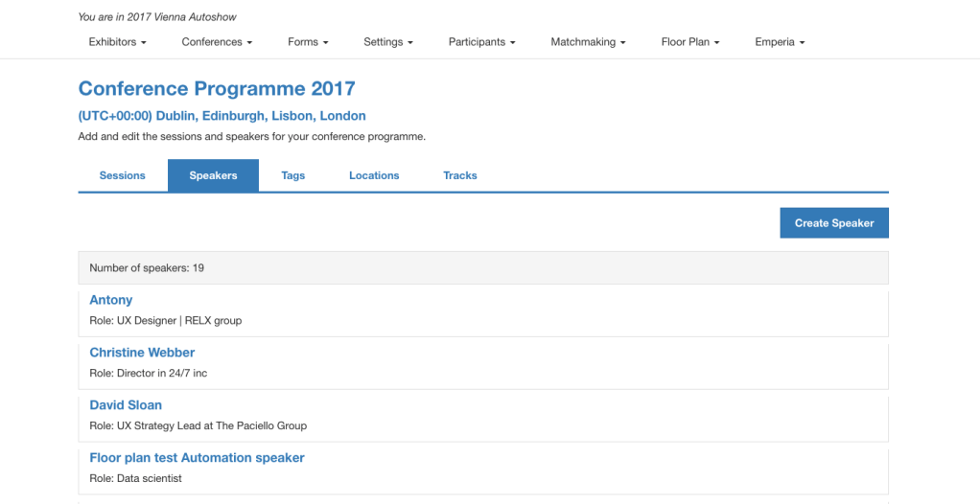Expand the Conferences menu
Viewport: 980px width, 504px height.
pos(217,42)
